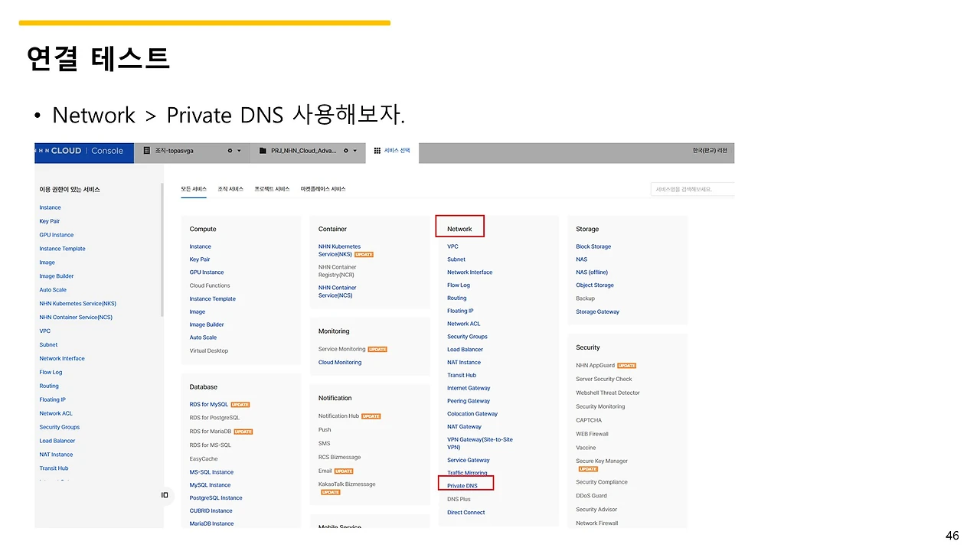Open the 한국(판교) 리전 region selector
This screenshot has width=980, height=551.
710,151
